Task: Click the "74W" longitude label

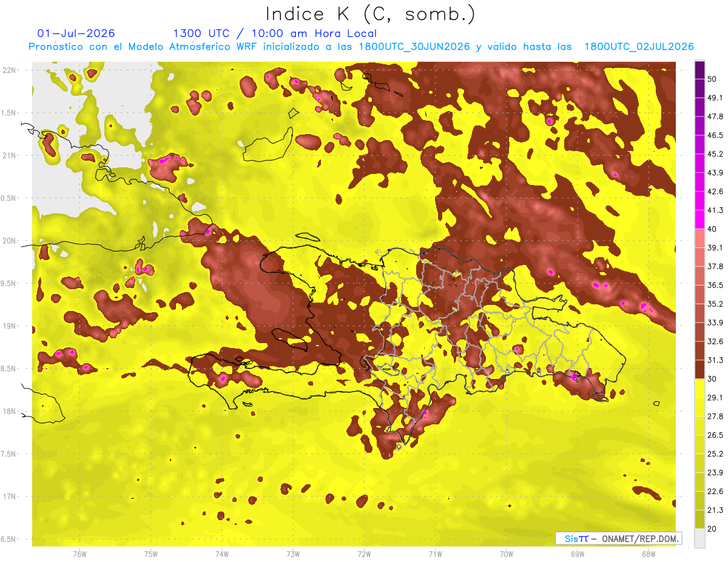Action: 222,554
